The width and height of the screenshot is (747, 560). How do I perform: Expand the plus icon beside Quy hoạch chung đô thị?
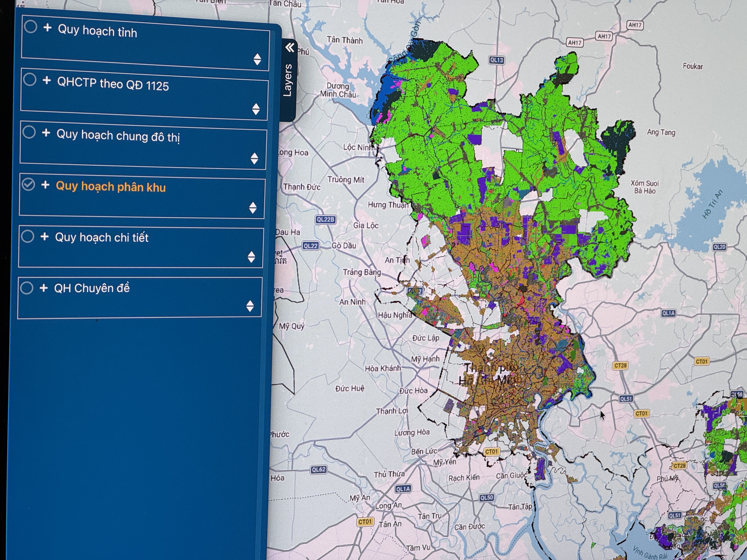pyautogui.click(x=46, y=133)
